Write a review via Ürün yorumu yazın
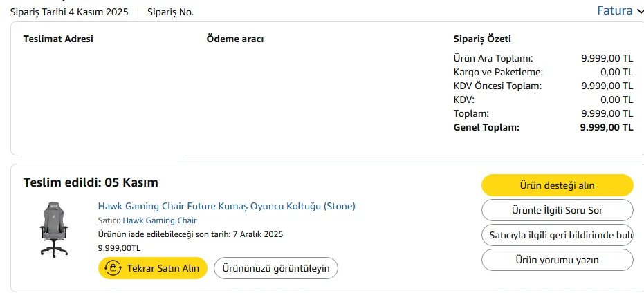This screenshot has height=293, width=644. pyautogui.click(x=557, y=260)
